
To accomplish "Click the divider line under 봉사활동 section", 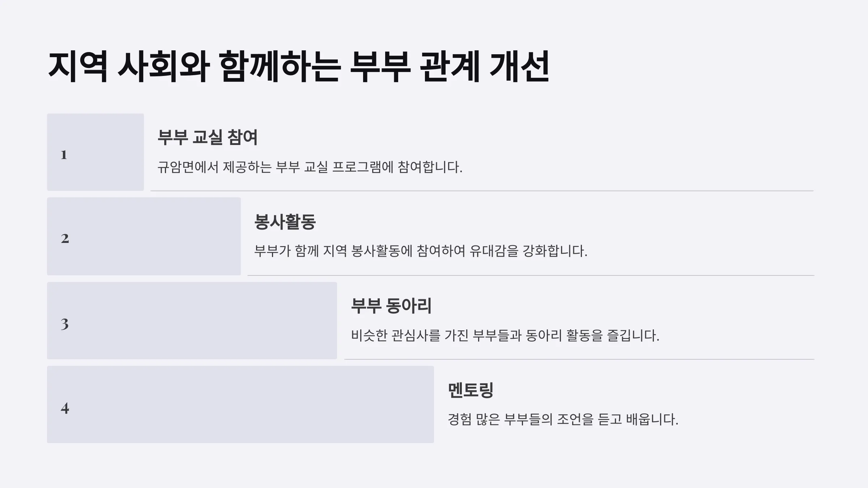I will pos(531,275).
